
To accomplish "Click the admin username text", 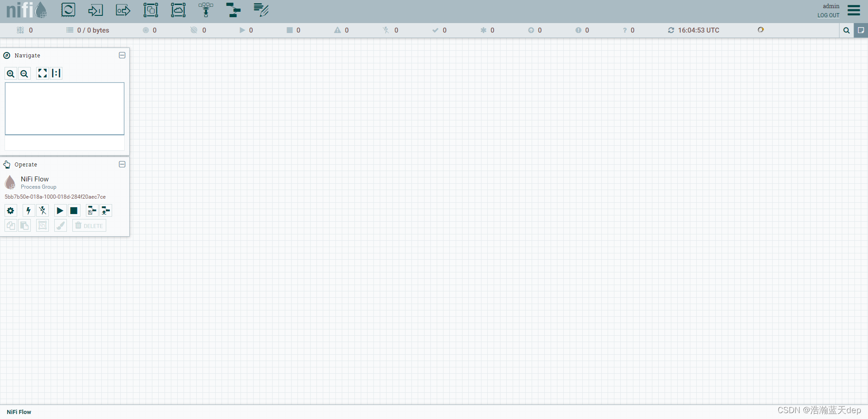I will 831,6.
